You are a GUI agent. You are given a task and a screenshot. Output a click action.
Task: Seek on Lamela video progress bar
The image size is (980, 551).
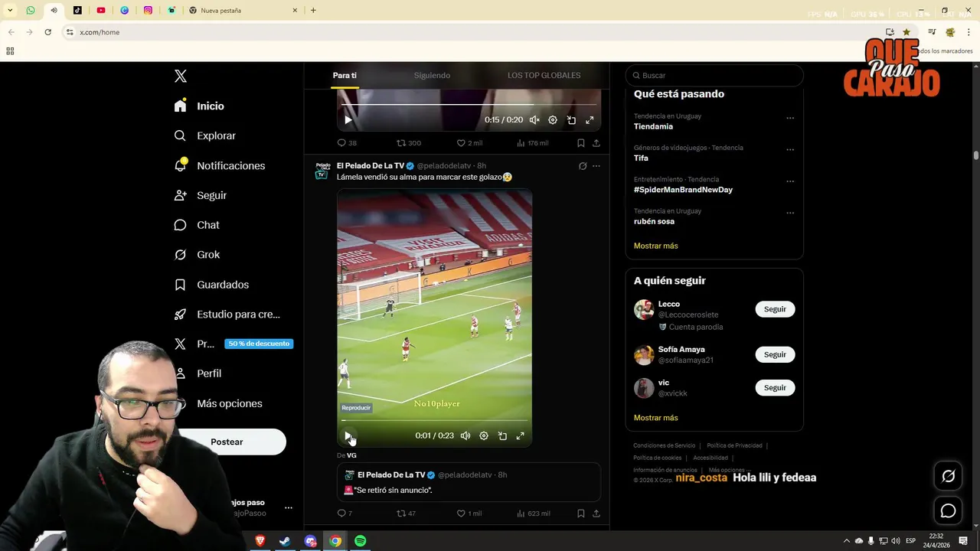[434, 420]
